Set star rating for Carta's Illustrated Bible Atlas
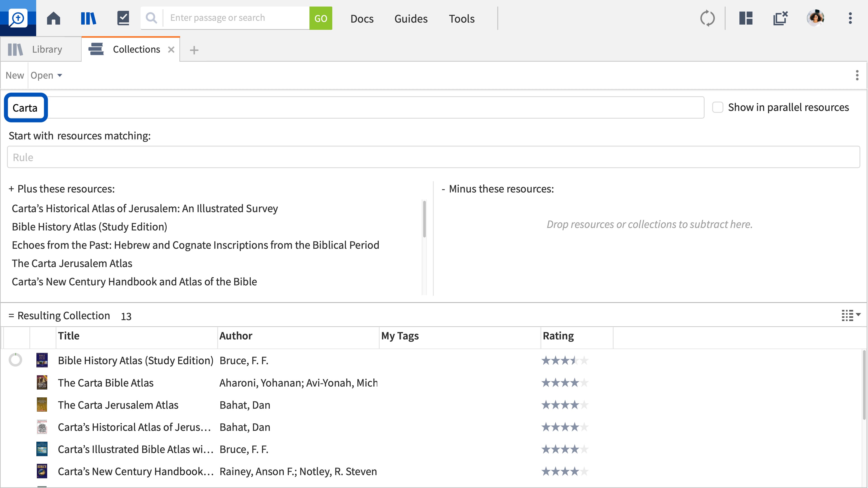 click(565, 449)
